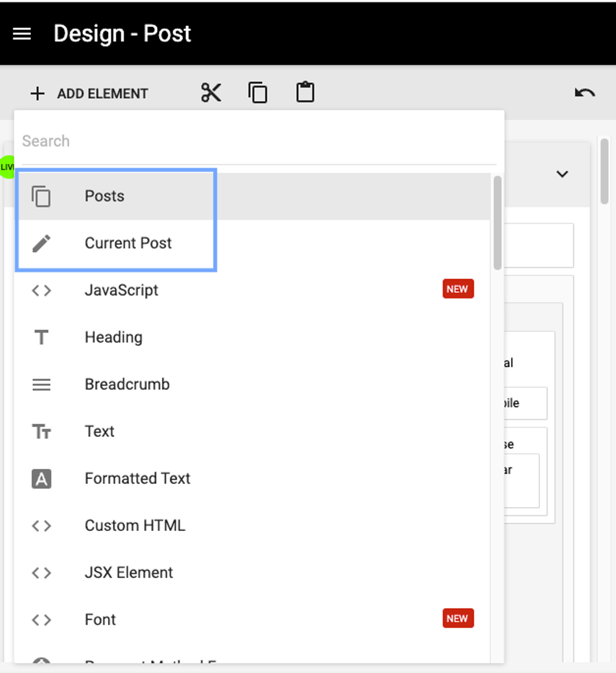Select the Font element option

pyautogui.click(x=101, y=620)
